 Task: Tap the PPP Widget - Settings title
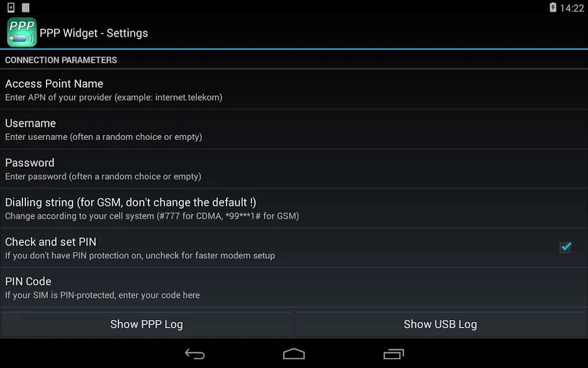(94, 33)
